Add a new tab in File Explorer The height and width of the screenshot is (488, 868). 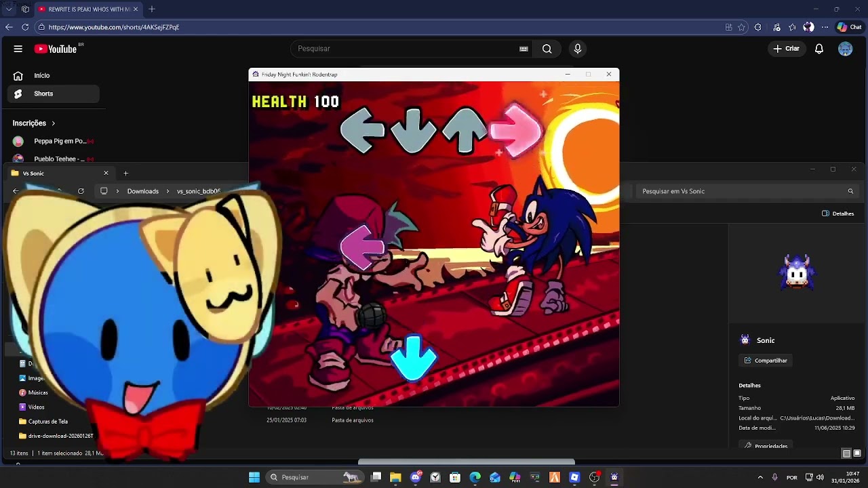pos(125,174)
